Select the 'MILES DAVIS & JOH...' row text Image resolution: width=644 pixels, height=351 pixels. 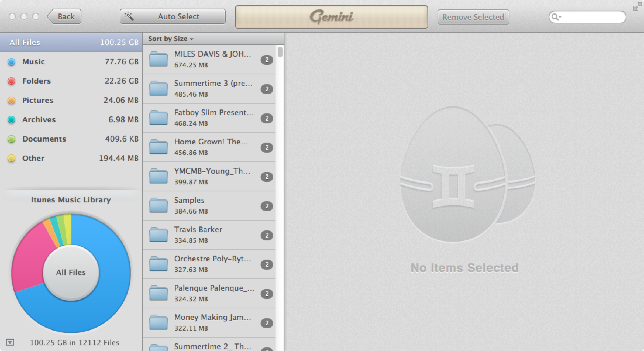212,54
